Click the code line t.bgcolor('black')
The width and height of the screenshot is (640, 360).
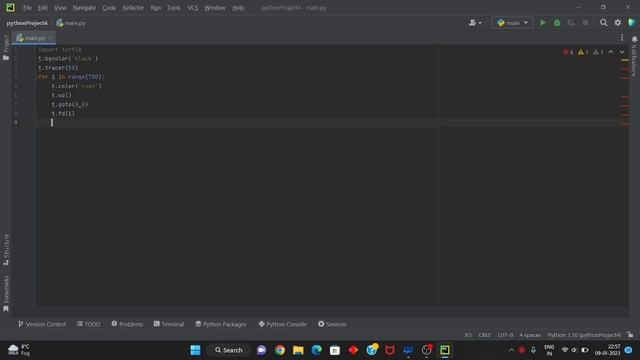[x=68, y=58]
